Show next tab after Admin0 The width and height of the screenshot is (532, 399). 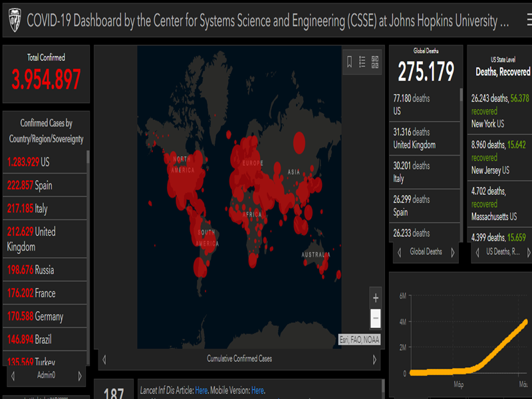tap(80, 376)
